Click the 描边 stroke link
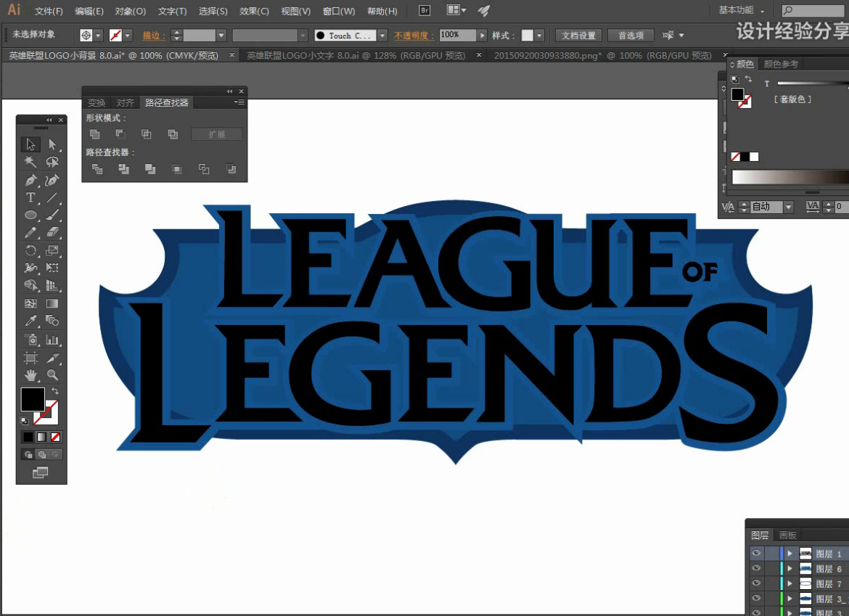Screen dimensions: 849x616 click(x=154, y=36)
